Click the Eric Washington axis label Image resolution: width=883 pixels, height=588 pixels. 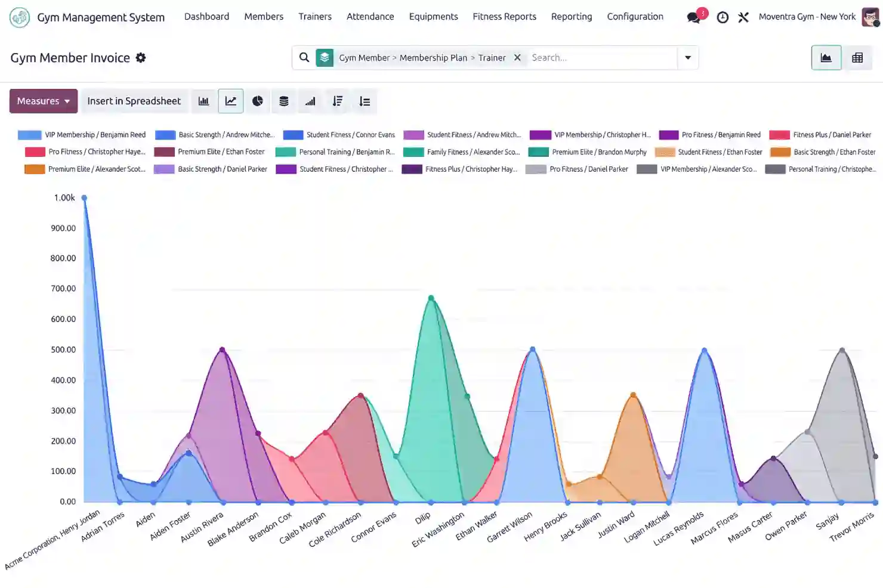(439, 530)
